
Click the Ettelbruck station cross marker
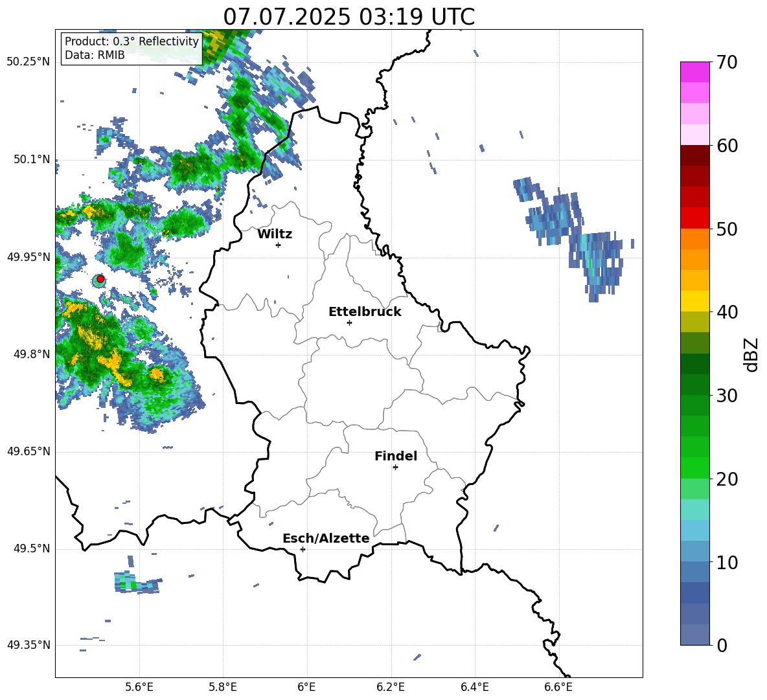[349, 322]
